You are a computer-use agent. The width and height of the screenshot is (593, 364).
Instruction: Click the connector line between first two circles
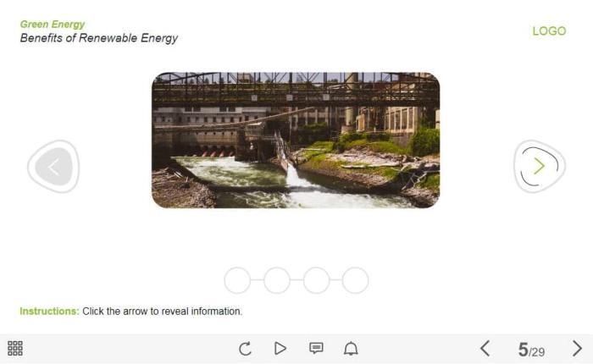point(258,280)
